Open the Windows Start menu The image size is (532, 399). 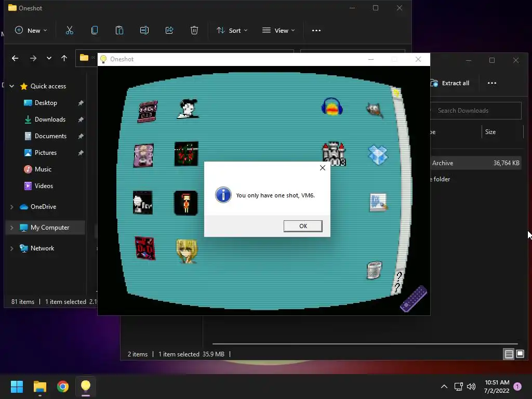(17, 387)
